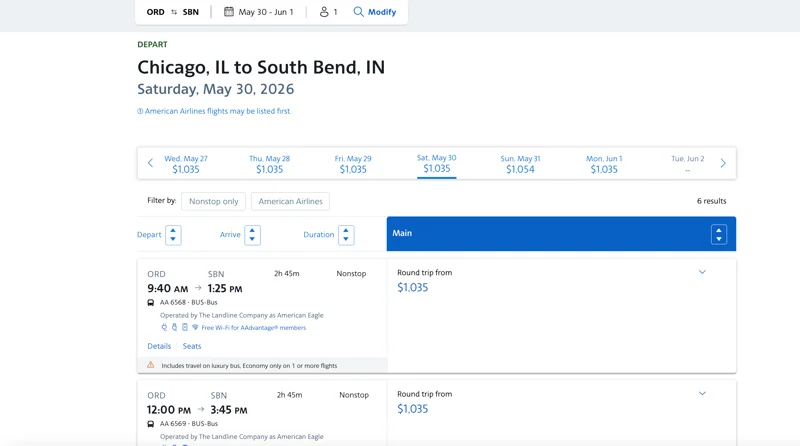Expand fare details for the 12:00 PM flight

coord(702,393)
